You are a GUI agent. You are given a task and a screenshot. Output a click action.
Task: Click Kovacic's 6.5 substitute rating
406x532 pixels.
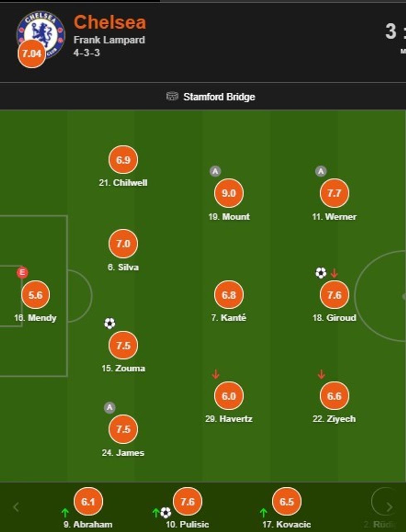point(287,502)
